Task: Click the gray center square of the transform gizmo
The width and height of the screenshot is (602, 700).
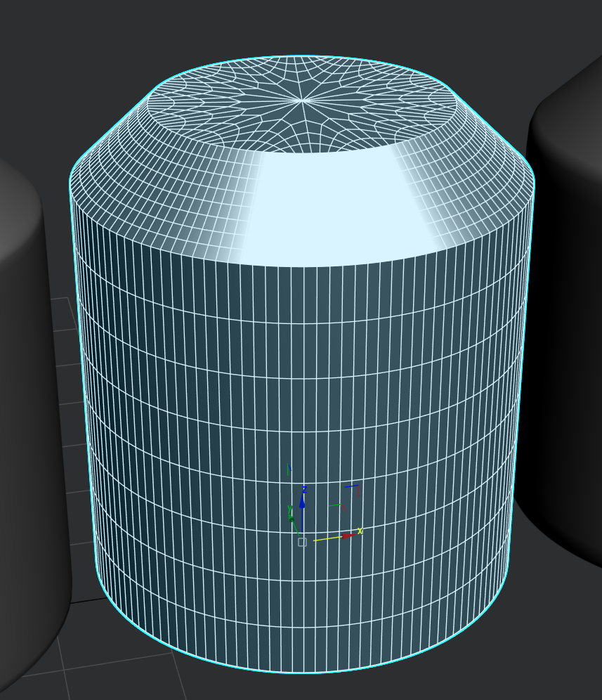Action: click(x=302, y=541)
